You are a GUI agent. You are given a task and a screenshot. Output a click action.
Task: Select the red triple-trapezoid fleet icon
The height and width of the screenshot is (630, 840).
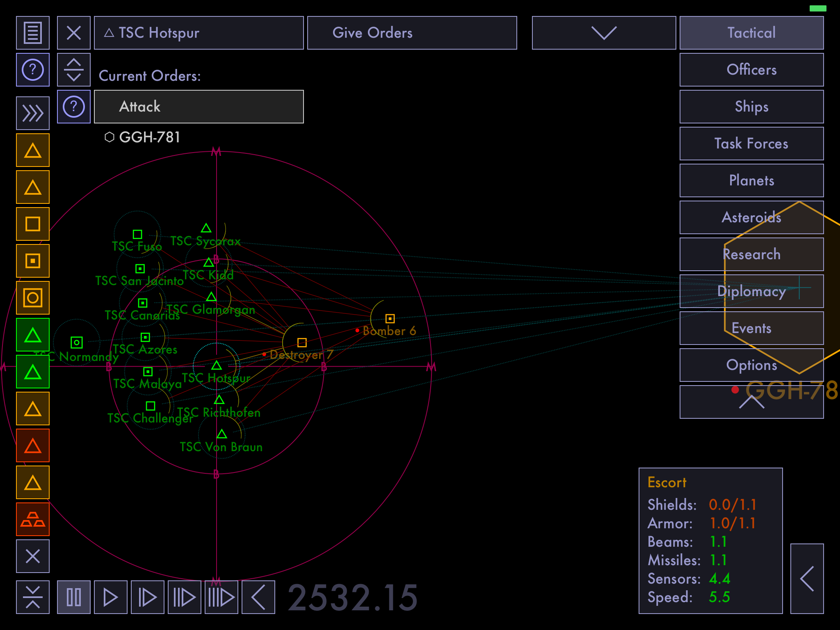(33, 519)
